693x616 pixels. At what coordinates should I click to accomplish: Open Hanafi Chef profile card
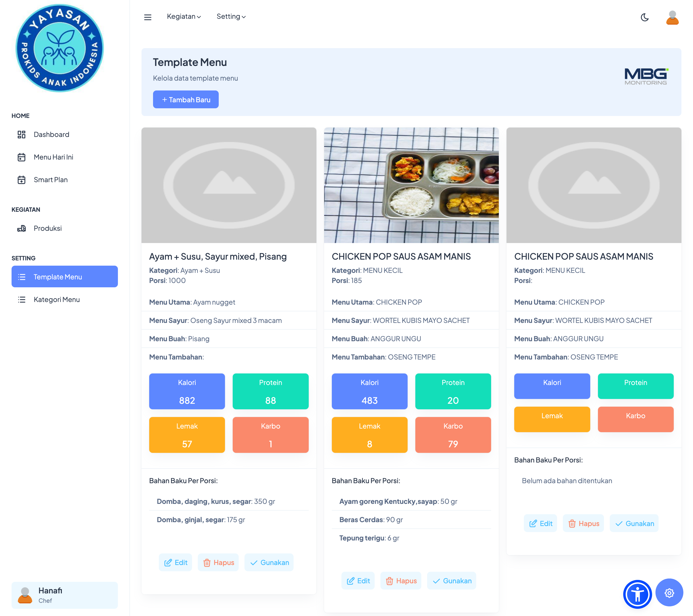point(64,595)
